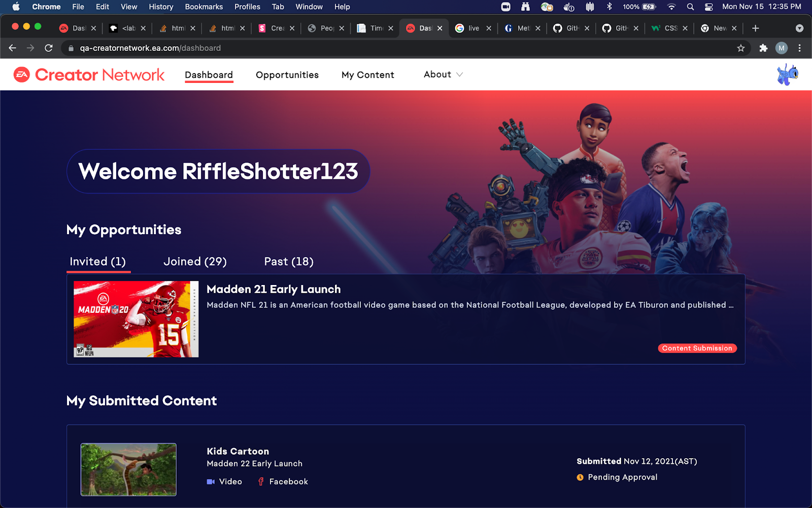
Task: Click the tab search dropdown arrow
Action: point(799,28)
